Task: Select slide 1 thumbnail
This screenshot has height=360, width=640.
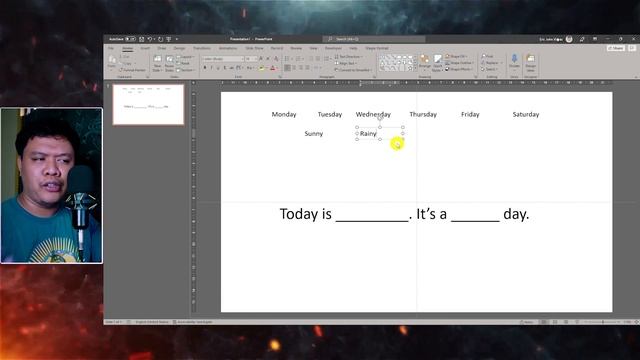Action: click(148, 104)
